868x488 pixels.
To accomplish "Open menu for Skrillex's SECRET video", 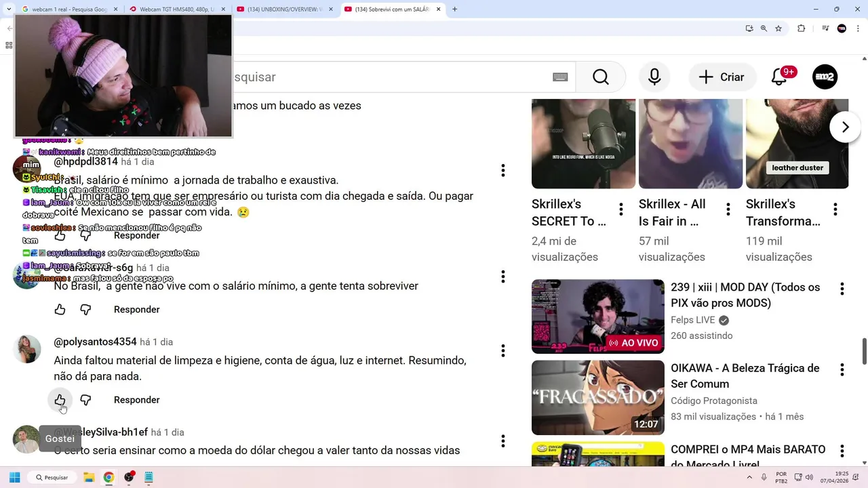I will (x=621, y=209).
